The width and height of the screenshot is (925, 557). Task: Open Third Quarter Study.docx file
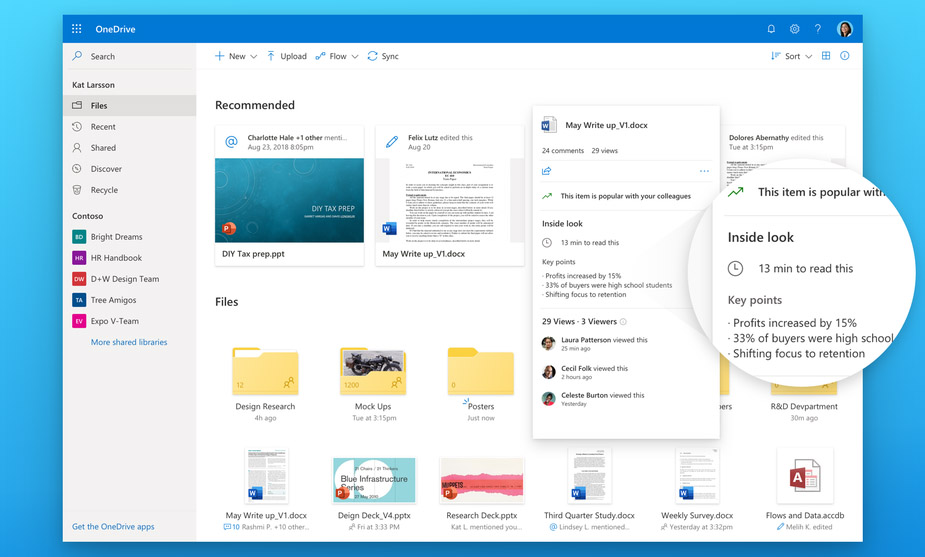click(x=589, y=490)
